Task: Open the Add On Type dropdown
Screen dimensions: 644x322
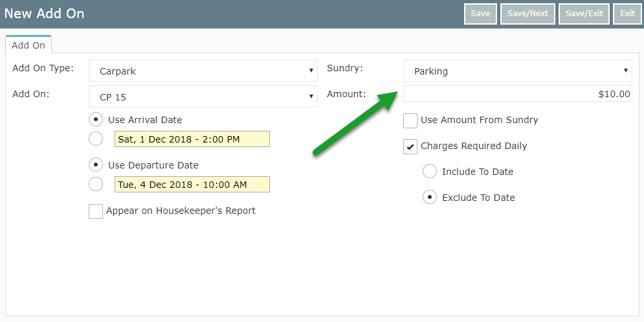Action: [203, 71]
